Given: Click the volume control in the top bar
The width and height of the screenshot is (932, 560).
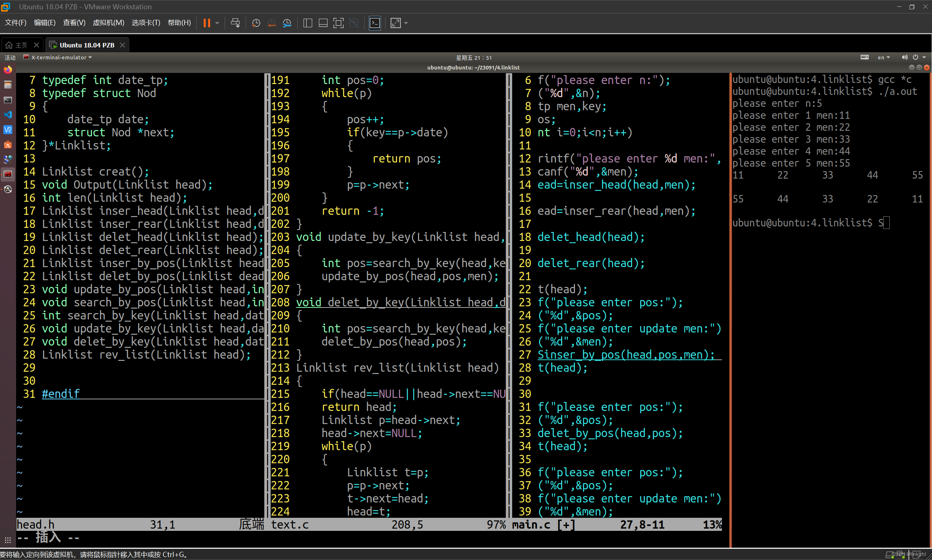Looking at the screenshot, I should pos(904,58).
